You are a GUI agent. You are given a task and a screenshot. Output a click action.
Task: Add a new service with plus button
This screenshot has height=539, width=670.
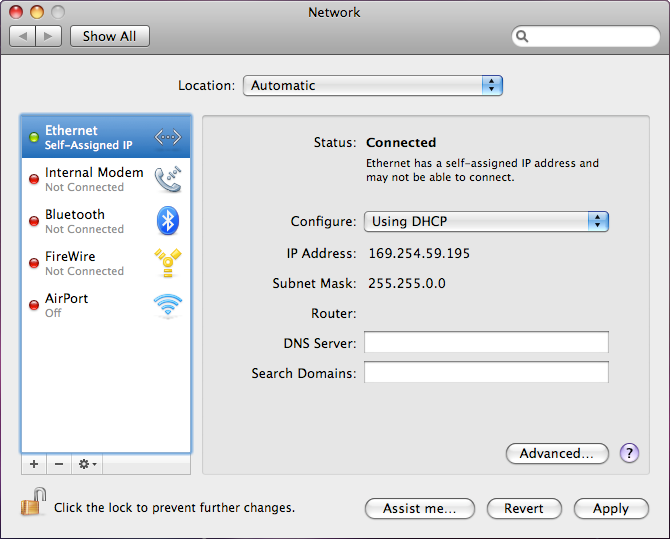tap(34, 464)
